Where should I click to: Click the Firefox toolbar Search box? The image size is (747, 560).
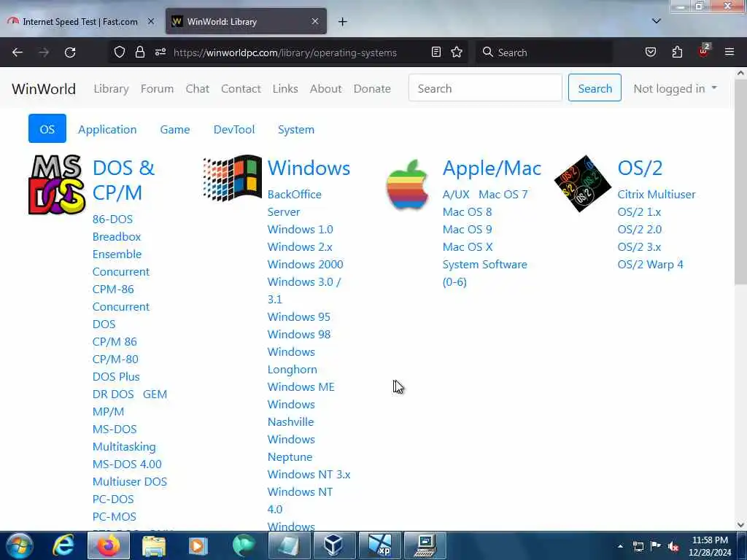544,52
